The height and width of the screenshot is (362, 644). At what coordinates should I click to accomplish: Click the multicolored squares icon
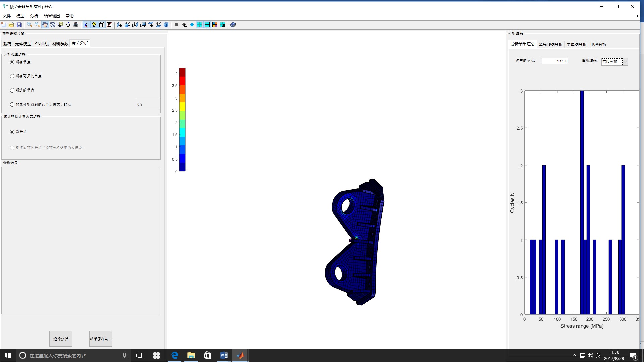(215, 25)
